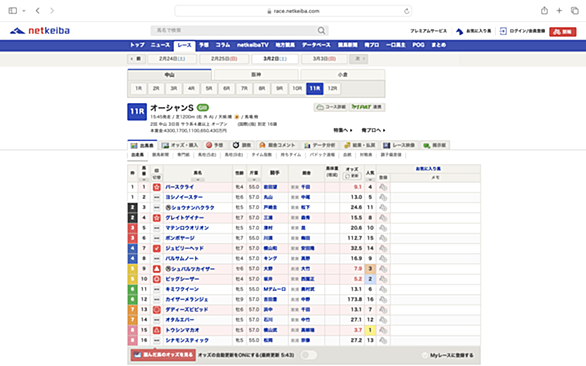Click the favorite horse icon in header
The width and height of the screenshot is (586, 366).
point(459,31)
